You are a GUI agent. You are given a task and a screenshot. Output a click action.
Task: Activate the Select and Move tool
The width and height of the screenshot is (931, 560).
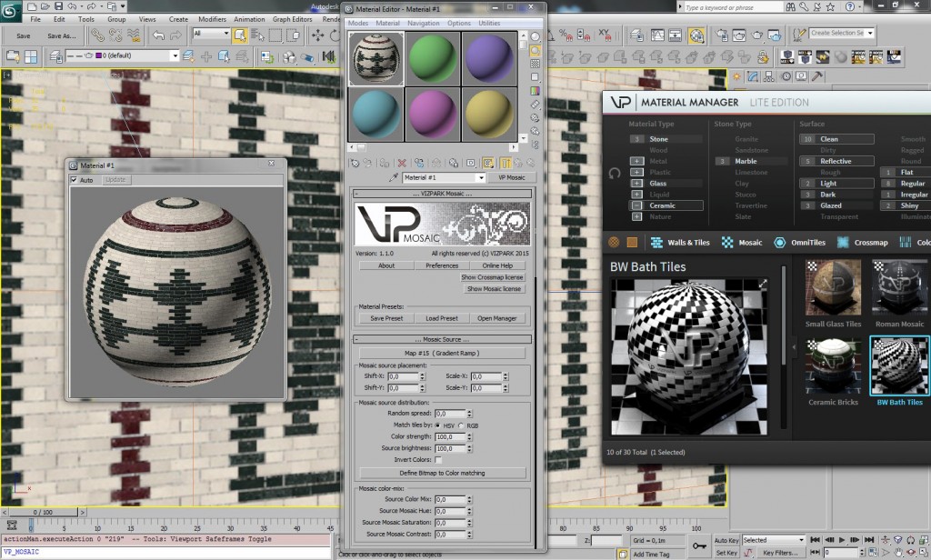pos(320,37)
